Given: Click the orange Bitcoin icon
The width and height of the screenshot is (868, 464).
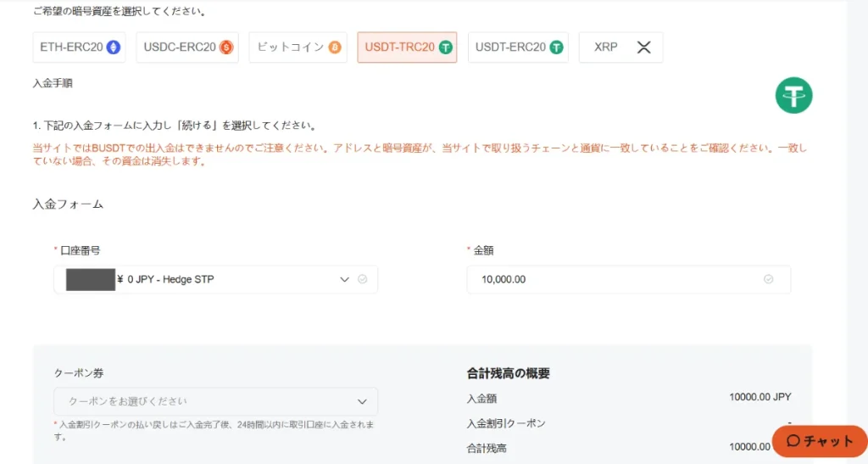Looking at the screenshot, I should pyautogui.click(x=335, y=47).
